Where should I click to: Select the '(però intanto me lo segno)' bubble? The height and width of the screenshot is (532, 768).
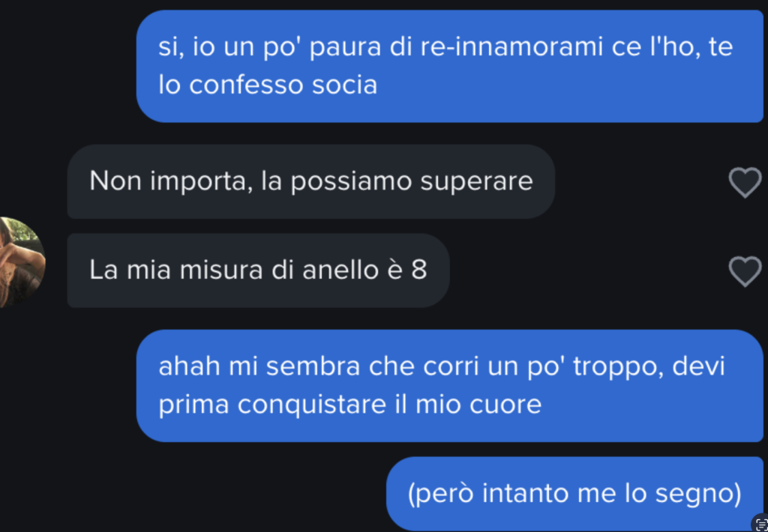[x=575, y=493]
